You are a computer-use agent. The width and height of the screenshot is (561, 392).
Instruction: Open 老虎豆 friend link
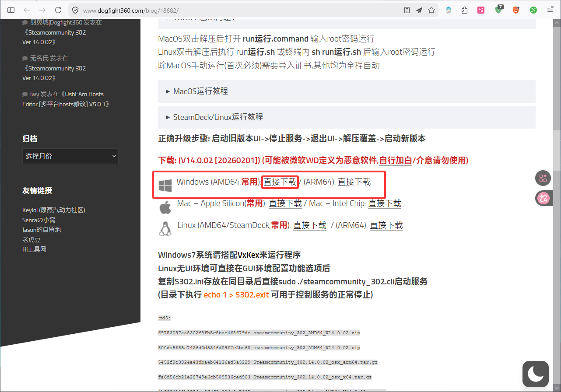(x=32, y=239)
